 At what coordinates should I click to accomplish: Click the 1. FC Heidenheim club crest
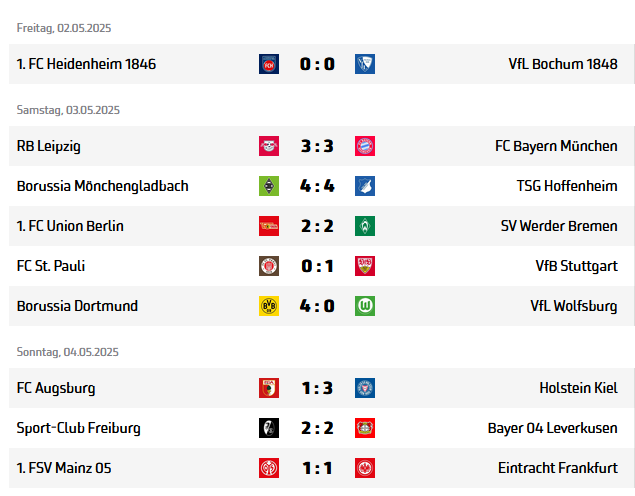[x=268, y=64]
